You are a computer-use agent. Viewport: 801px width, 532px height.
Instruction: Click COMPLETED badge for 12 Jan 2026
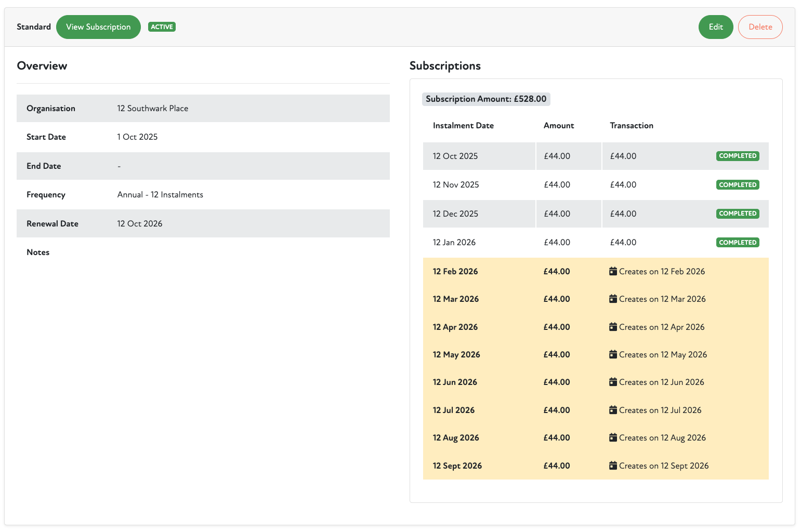(x=737, y=243)
